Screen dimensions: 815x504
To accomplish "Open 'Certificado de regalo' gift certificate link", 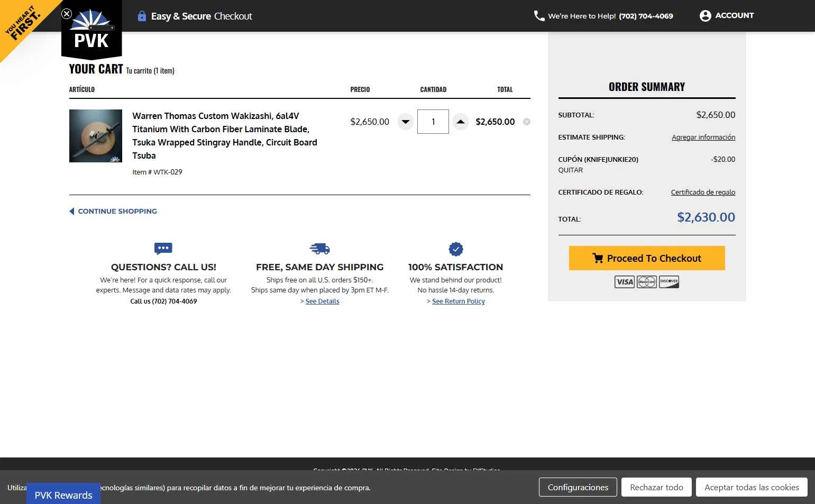I will tap(703, 193).
